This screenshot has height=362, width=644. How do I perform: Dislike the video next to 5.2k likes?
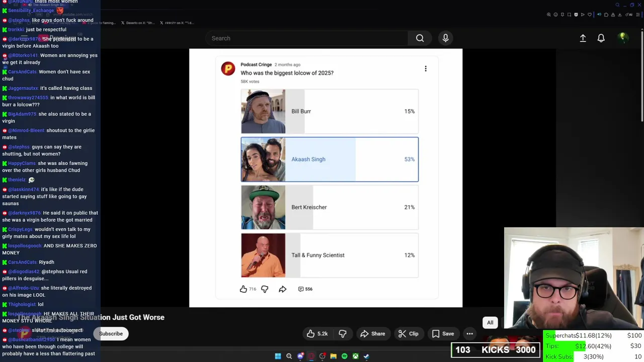(x=343, y=334)
